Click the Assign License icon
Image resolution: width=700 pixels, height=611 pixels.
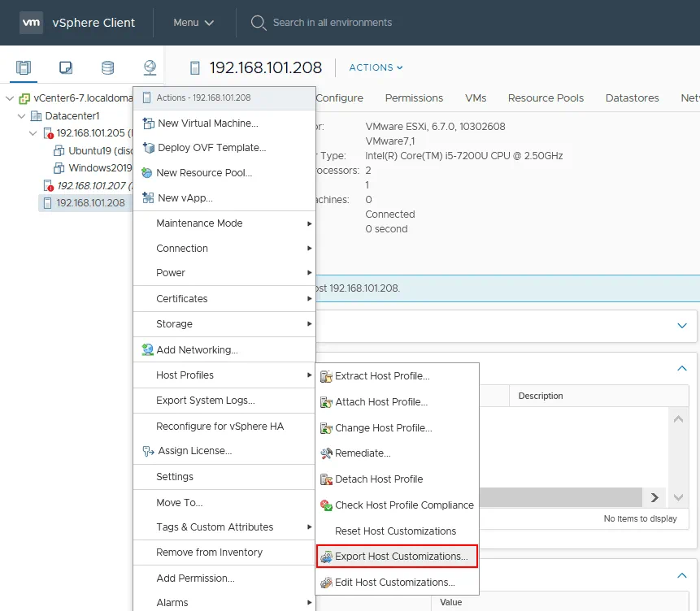[147, 451]
